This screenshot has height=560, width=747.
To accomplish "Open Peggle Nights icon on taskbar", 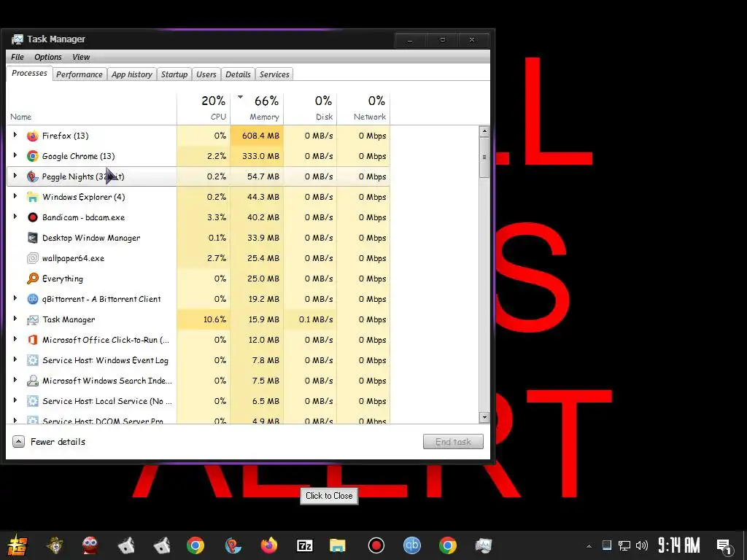I will tap(233, 545).
